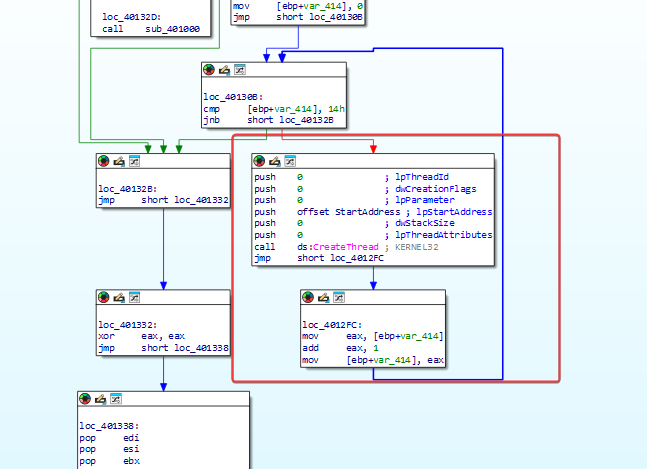This screenshot has width=647, height=469.
Task: Click the color icon on loc_40130B node
Action: [x=209, y=70]
